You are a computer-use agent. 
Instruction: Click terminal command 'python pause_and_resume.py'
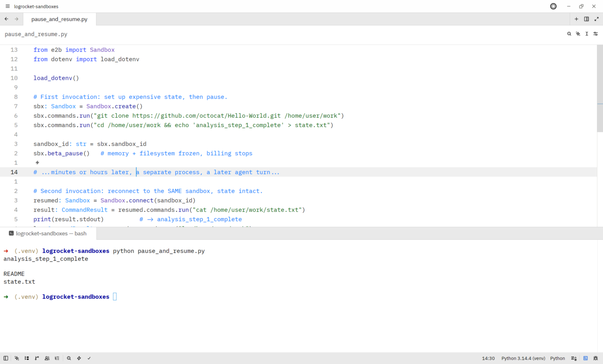(x=159, y=251)
